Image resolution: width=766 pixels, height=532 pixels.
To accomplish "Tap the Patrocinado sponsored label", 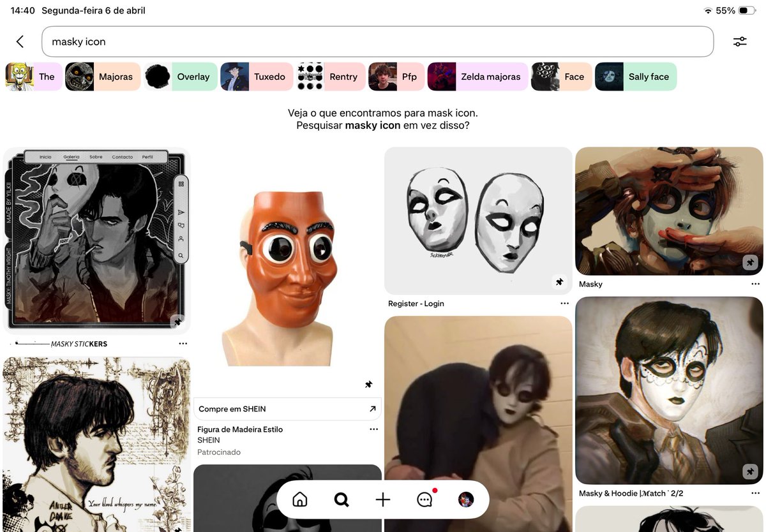I will (219, 452).
